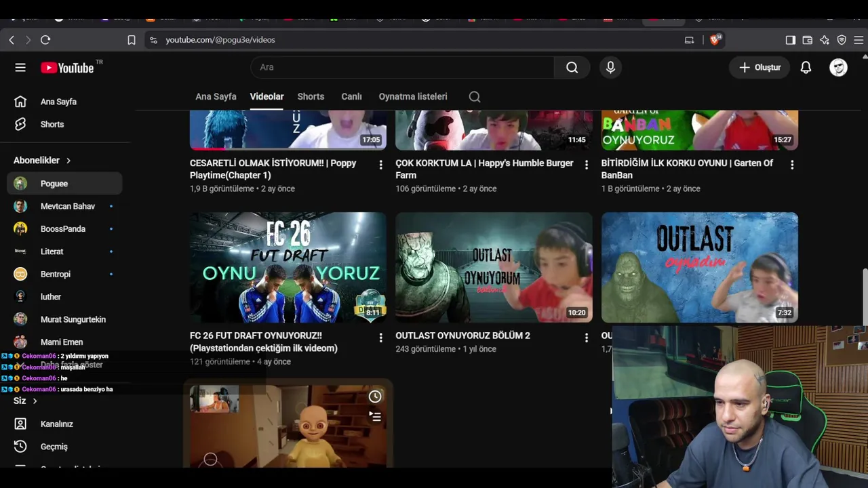The height and width of the screenshot is (488, 868).
Task: Open options for the FC 26 FUT DRAFT video
Action: (x=380, y=338)
